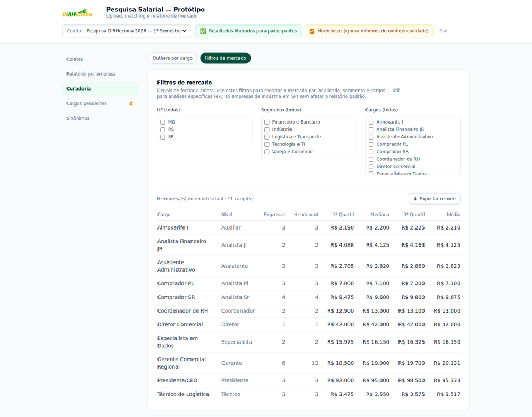The image size is (532, 417).
Task: Click the Mediana column header
Action: coord(380,215)
